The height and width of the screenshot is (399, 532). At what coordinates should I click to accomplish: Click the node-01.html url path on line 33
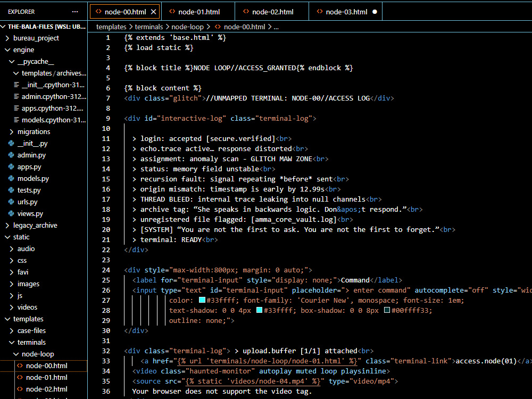(x=276, y=361)
